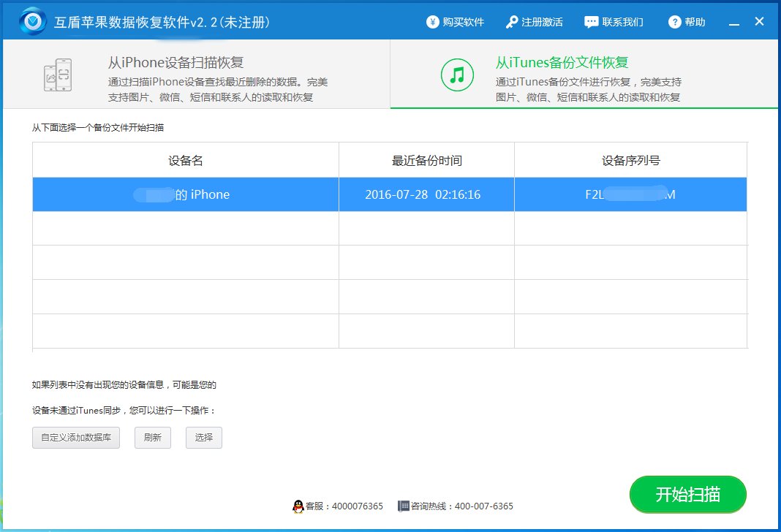Click the 设备名 column header
Viewport: 781px width, 532px height.
185,160
